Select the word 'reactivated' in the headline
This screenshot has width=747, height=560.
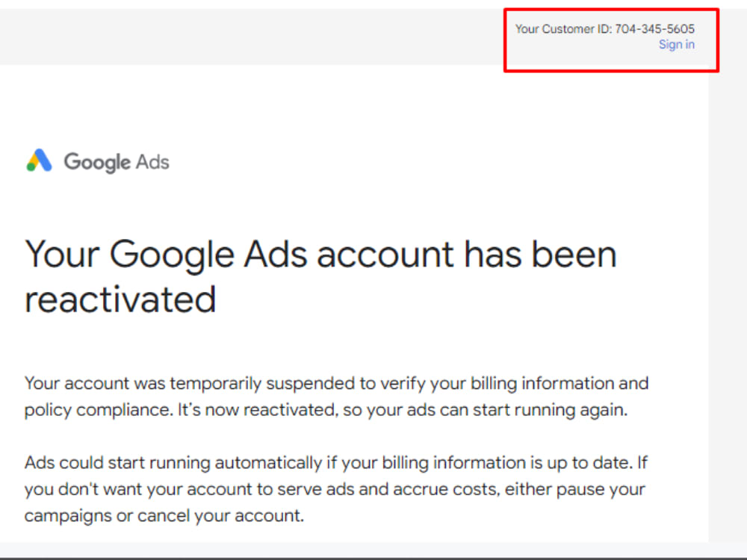120,299
